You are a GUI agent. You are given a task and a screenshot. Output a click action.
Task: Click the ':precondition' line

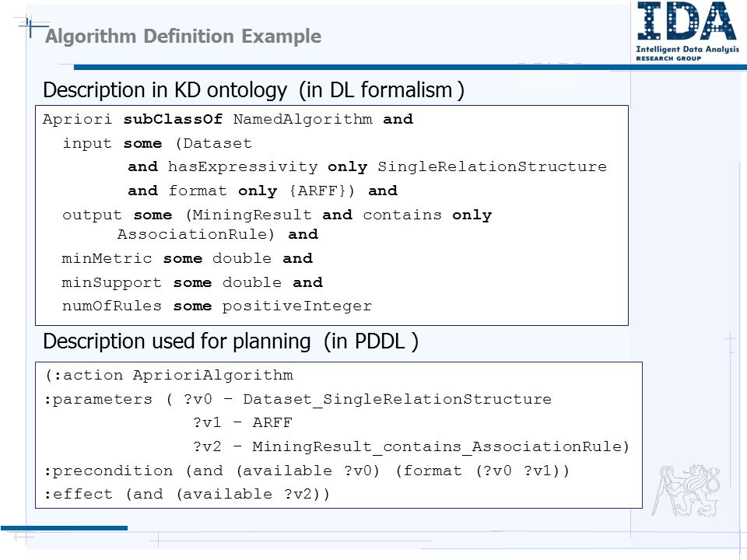click(307, 471)
